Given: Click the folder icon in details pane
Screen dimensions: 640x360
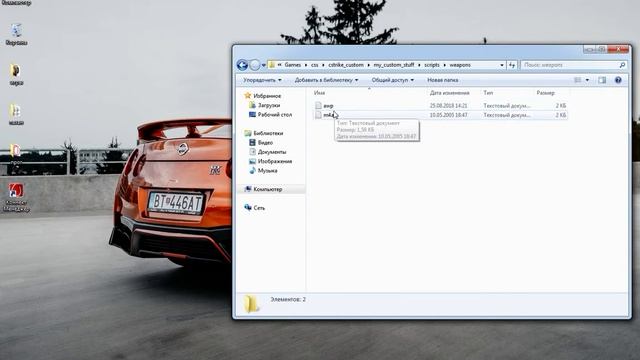Looking at the screenshot, I should [251, 304].
